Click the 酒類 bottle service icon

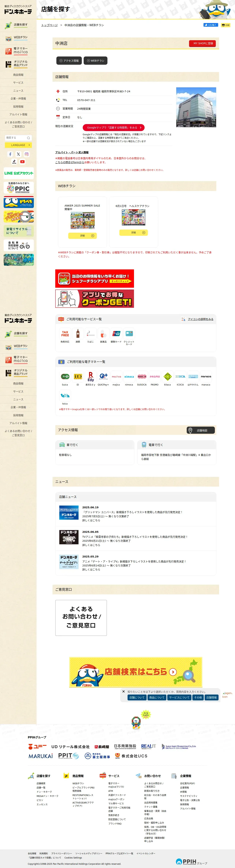[x=78, y=334]
